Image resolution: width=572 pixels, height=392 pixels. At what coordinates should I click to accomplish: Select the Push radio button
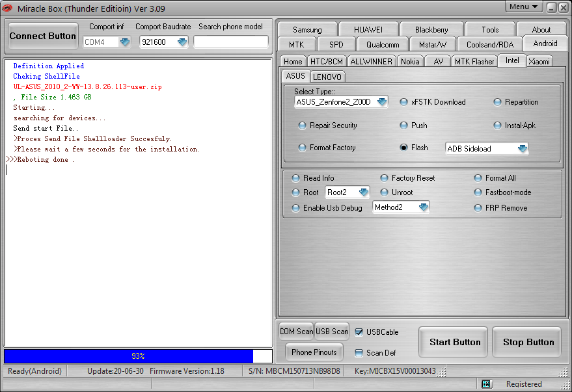coord(403,125)
